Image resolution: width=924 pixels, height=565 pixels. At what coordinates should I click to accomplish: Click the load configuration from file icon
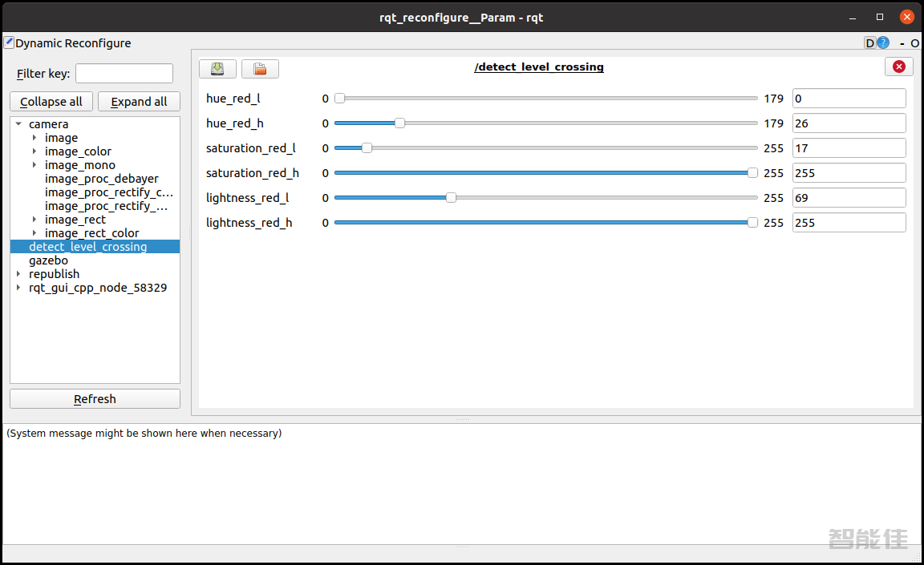pos(260,69)
